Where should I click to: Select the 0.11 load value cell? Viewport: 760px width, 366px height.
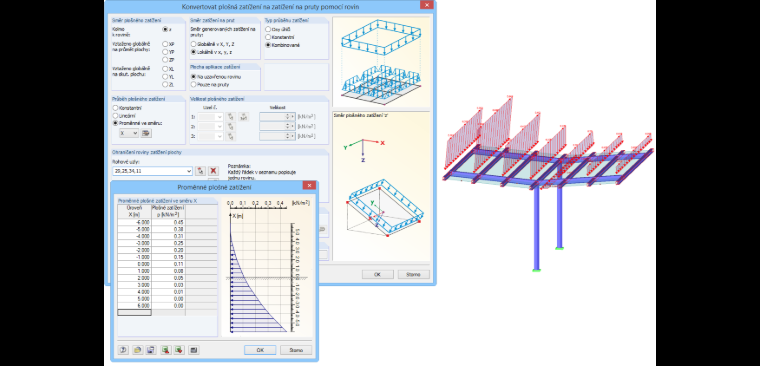tap(168, 264)
